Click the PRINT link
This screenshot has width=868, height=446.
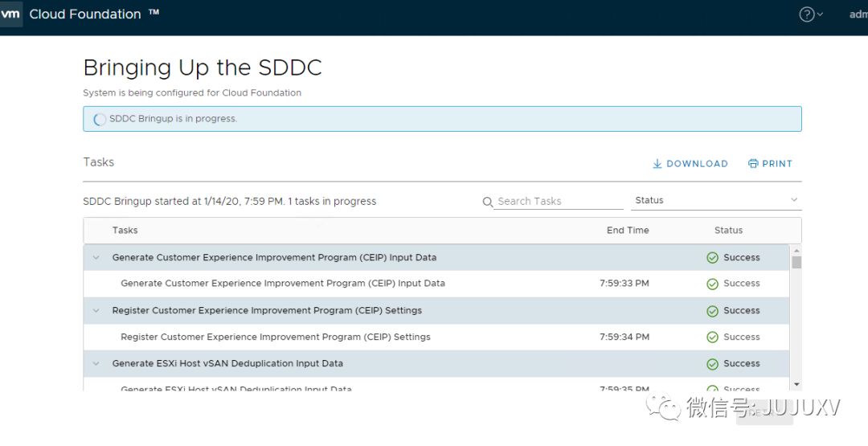click(777, 164)
